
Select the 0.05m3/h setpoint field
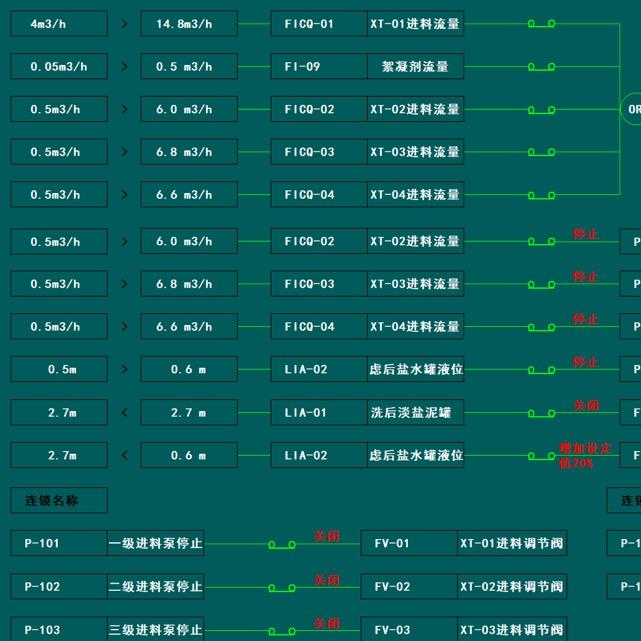pyautogui.click(x=59, y=66)
